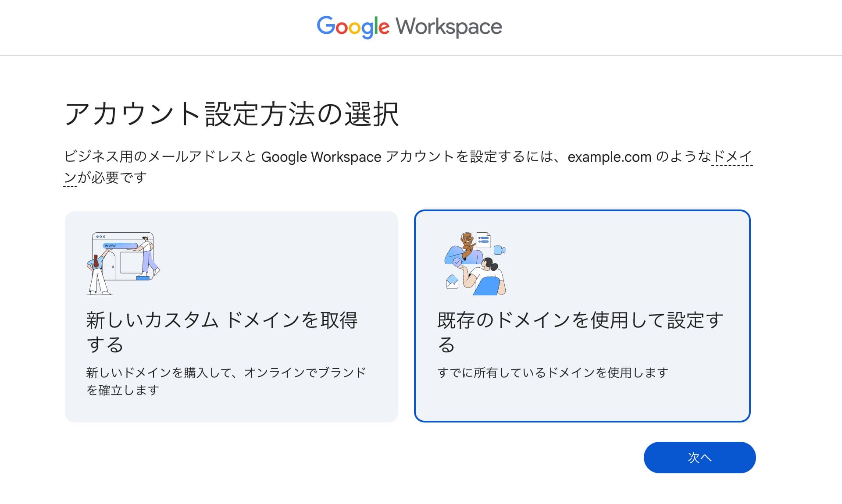Select the 新しいカスタム ドメインを取得する card
Viewport: 842px width, 504px height.
232,317
